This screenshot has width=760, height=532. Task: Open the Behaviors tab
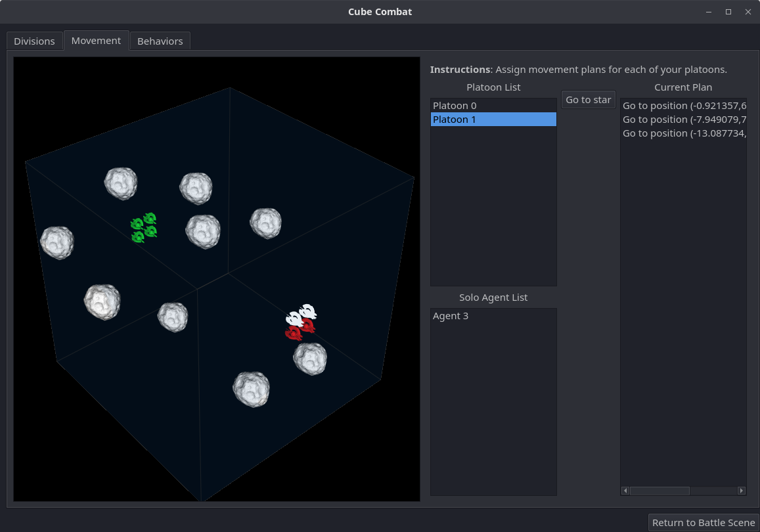tap(160, 41)
